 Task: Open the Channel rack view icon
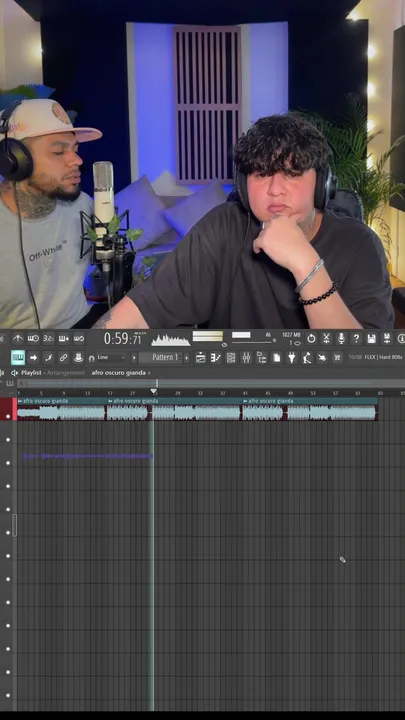pos(231,357)
